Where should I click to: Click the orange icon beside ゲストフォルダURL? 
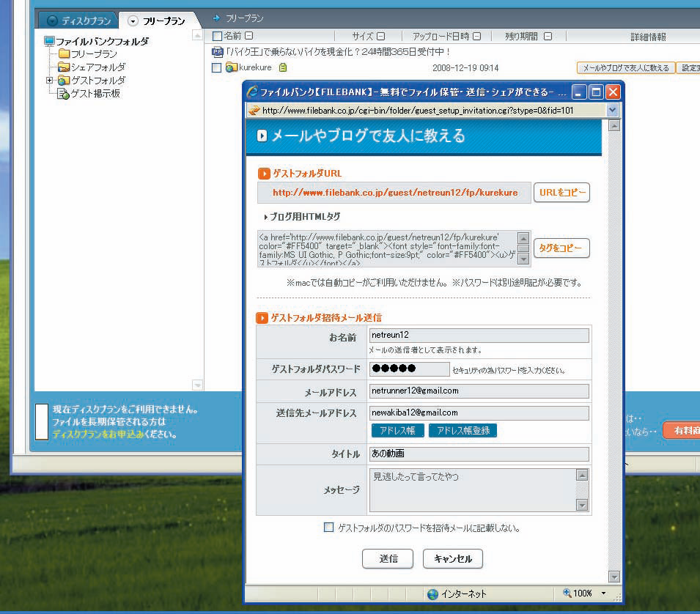click(x=264, y=173)
